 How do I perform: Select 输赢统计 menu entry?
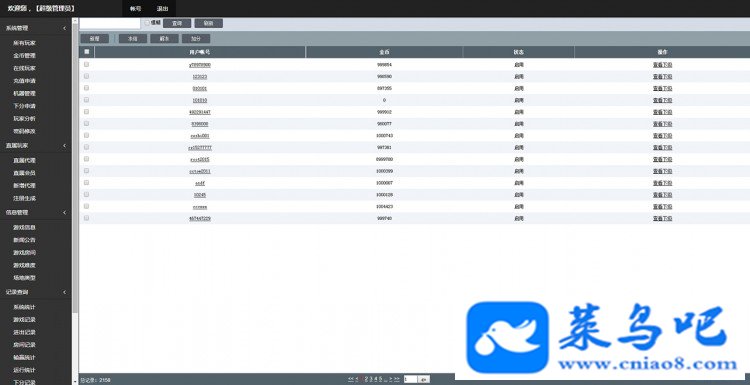pyautogui.click(x=24, y=357)
